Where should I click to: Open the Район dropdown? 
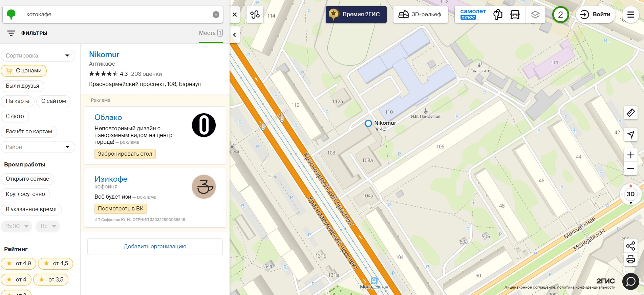click(x=38, y=147)
